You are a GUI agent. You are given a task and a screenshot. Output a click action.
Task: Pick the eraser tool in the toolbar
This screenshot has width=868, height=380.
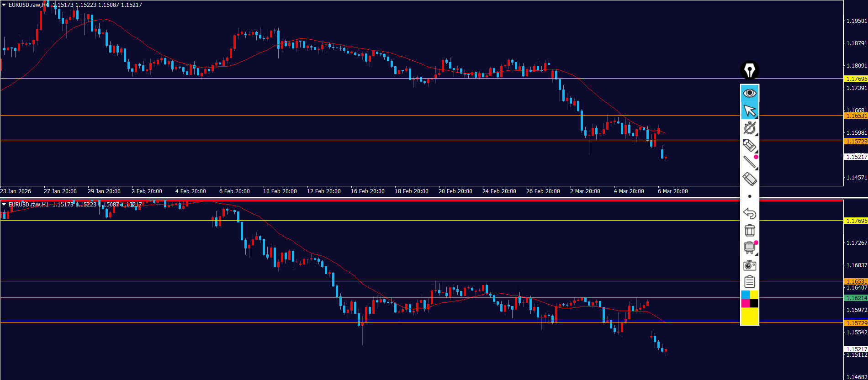point(749,179)
